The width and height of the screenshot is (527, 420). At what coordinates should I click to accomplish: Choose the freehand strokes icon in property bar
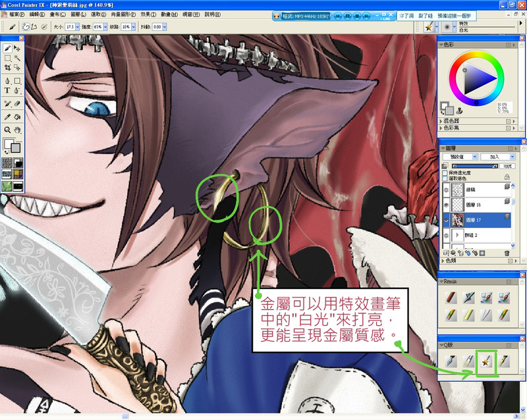pos(26,26)
